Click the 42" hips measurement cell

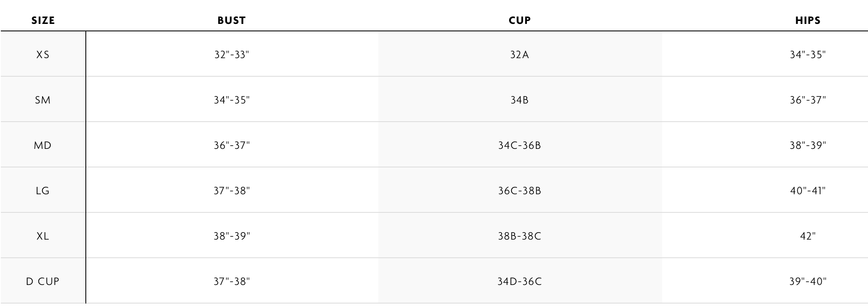coord(807,236)
